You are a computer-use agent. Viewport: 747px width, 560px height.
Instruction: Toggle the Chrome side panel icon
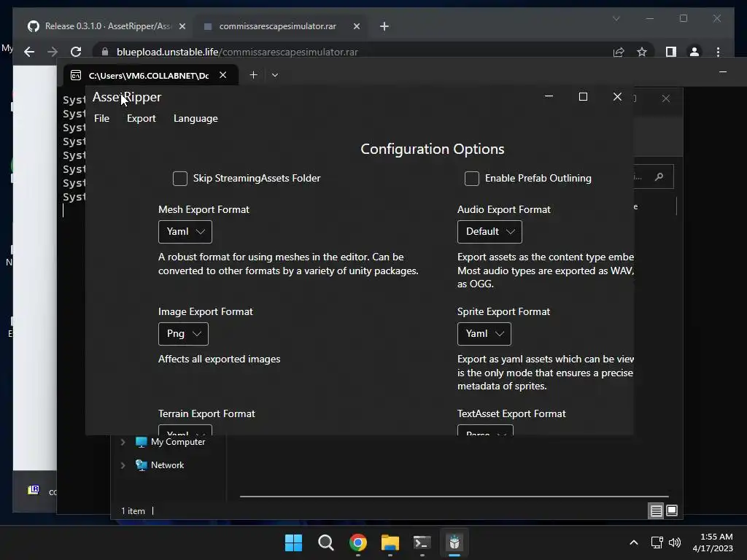click(671, 52)
